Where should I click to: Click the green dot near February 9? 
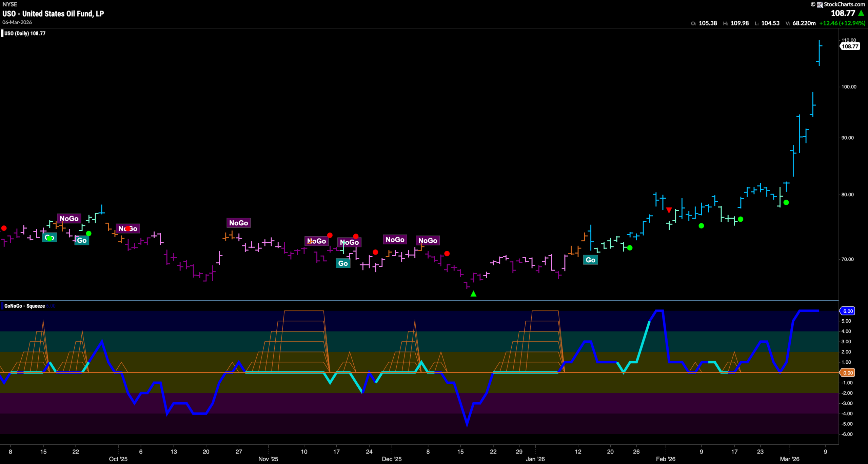tap(701, 226)
